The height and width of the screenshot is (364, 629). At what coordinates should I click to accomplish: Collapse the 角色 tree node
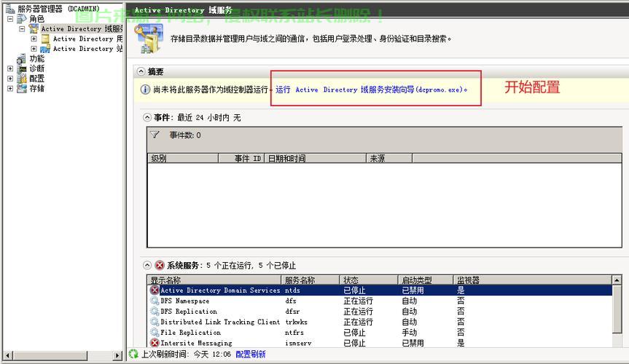pyautogui.click(x=10, y=19)
